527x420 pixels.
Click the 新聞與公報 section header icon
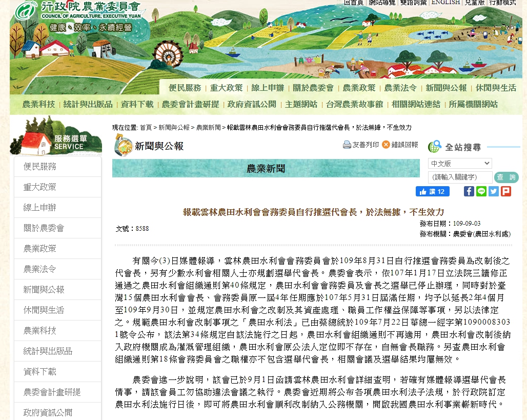[x=123, y=145]
